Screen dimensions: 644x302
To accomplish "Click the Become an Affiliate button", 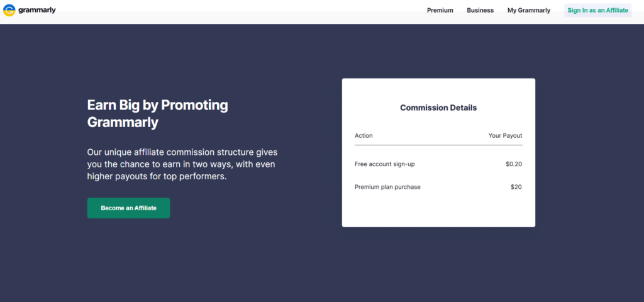I will point(128,208).
